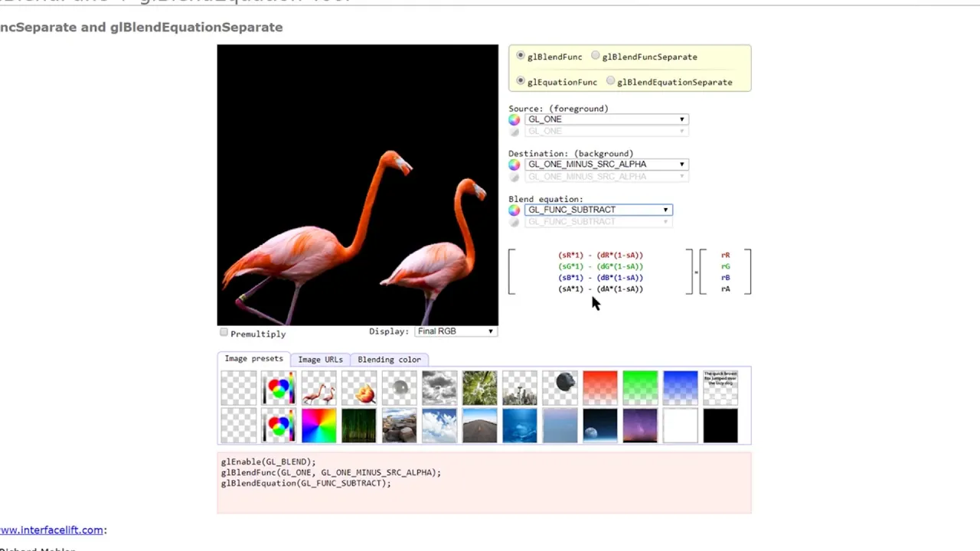The image size is (980, 551).
Task: Choose the glBlendFunc radio option
Action: click(x=521, y=56)
